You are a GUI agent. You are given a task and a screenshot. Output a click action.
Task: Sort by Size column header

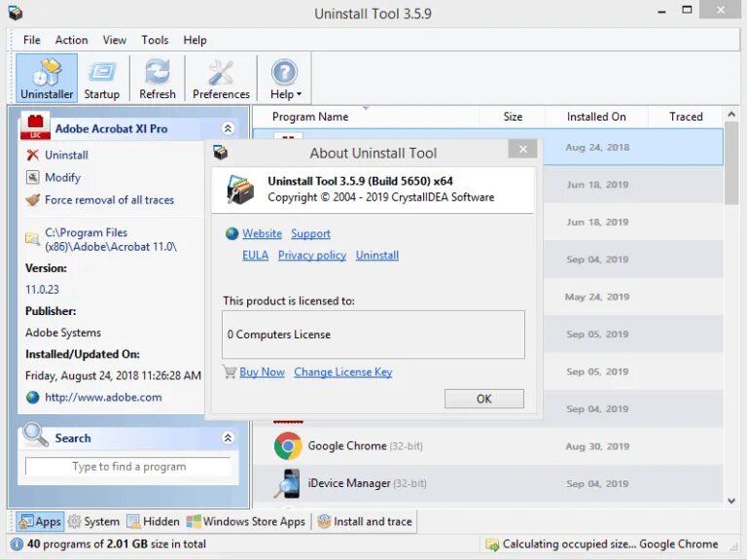coord(513,117)
